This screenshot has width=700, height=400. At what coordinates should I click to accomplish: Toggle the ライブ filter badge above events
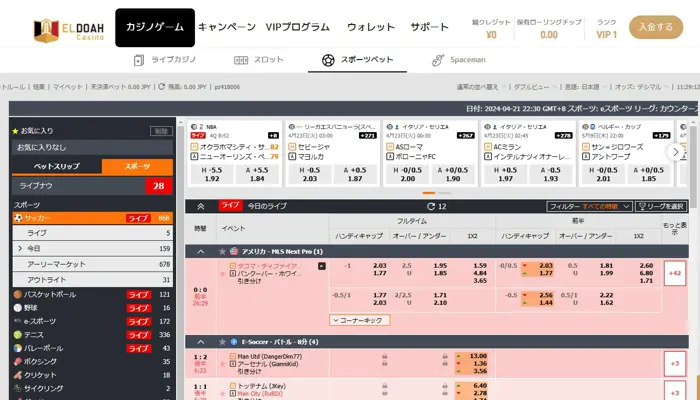(230, 205)
